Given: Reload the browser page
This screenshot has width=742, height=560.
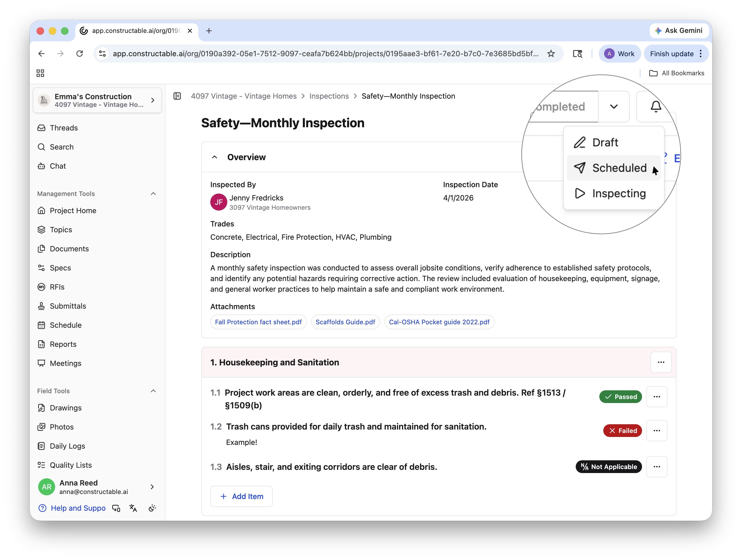Looking at the screenshot, I should click(x=80, y=54).
